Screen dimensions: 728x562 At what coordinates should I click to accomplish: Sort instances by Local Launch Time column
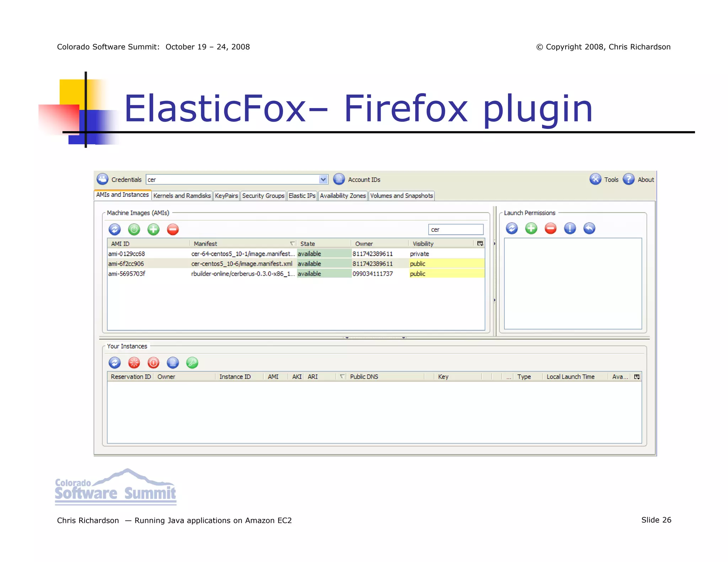[575, 377]
